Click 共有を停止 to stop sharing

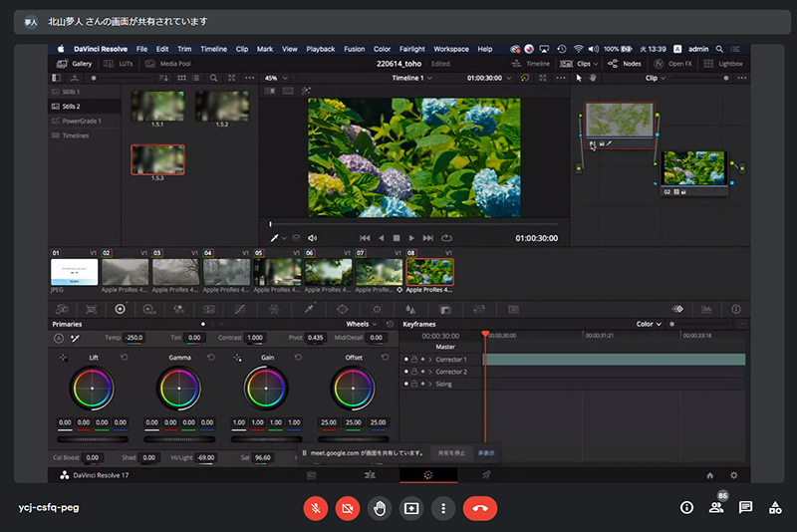coord(451,452)
